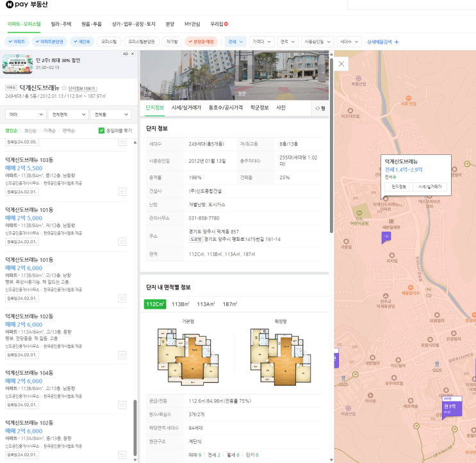This screenshot has height=463, width=476.
Task: Click 단지정보 button in map popup
Action: (398, 186)
